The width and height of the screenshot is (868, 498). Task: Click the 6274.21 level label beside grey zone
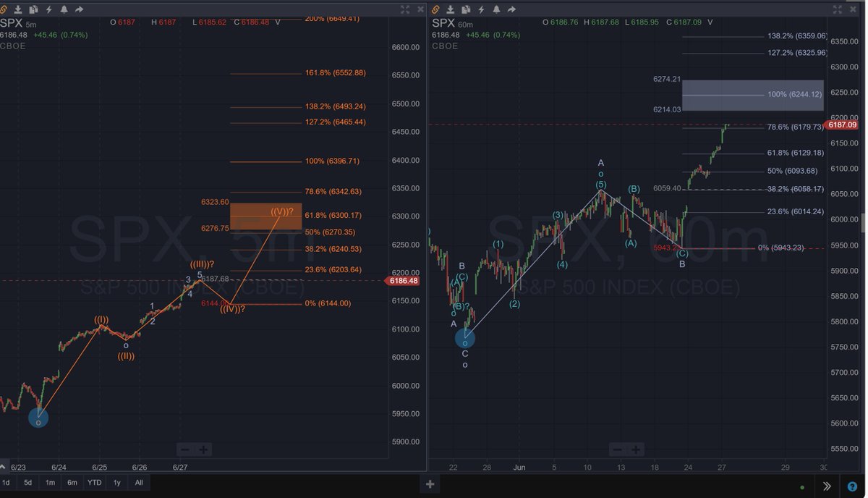click(x=666, y=79)
